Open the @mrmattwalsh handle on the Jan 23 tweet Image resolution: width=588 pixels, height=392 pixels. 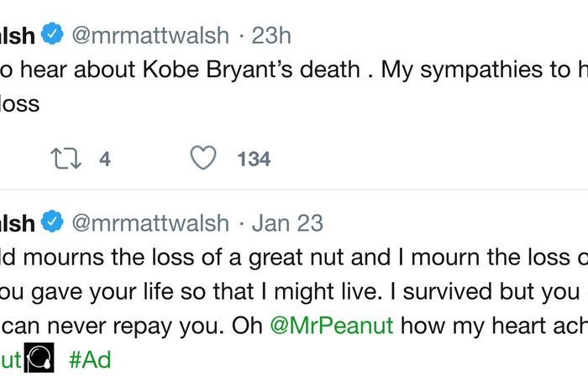150,222
